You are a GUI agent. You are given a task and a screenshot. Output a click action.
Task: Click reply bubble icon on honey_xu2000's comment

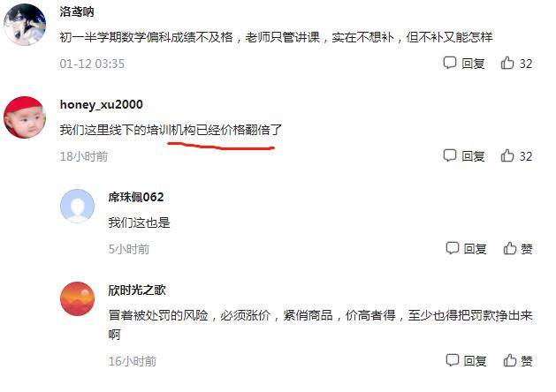point(450,155)
